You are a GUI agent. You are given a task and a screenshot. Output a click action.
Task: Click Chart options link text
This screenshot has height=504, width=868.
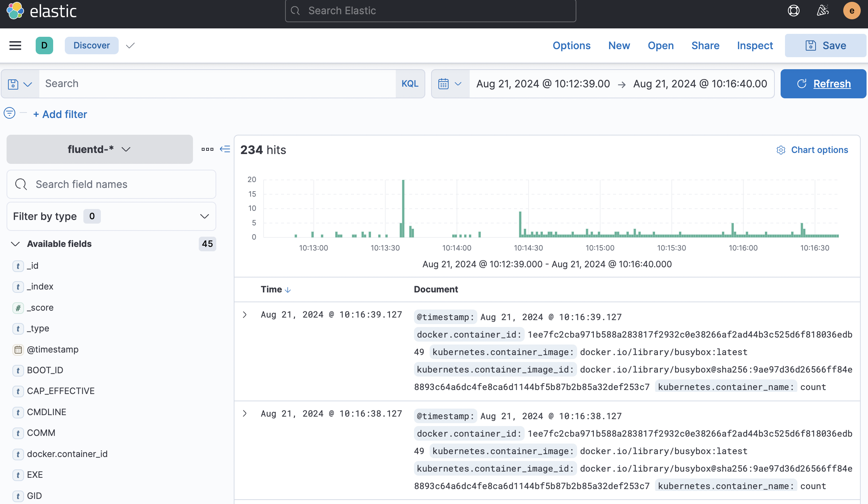coord(820,150)
